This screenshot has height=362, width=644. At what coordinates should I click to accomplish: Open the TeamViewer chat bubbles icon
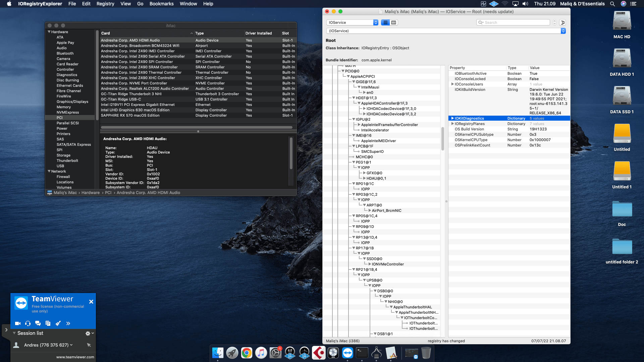click(x=38, y=323)
